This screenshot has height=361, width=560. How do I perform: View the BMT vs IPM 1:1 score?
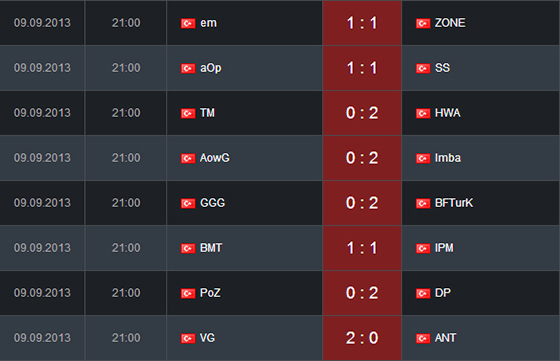click(362, 248)
